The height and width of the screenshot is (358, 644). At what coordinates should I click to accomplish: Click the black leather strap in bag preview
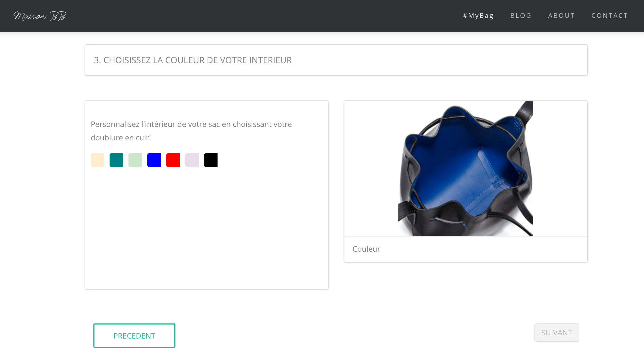click(x=525, y=110)
